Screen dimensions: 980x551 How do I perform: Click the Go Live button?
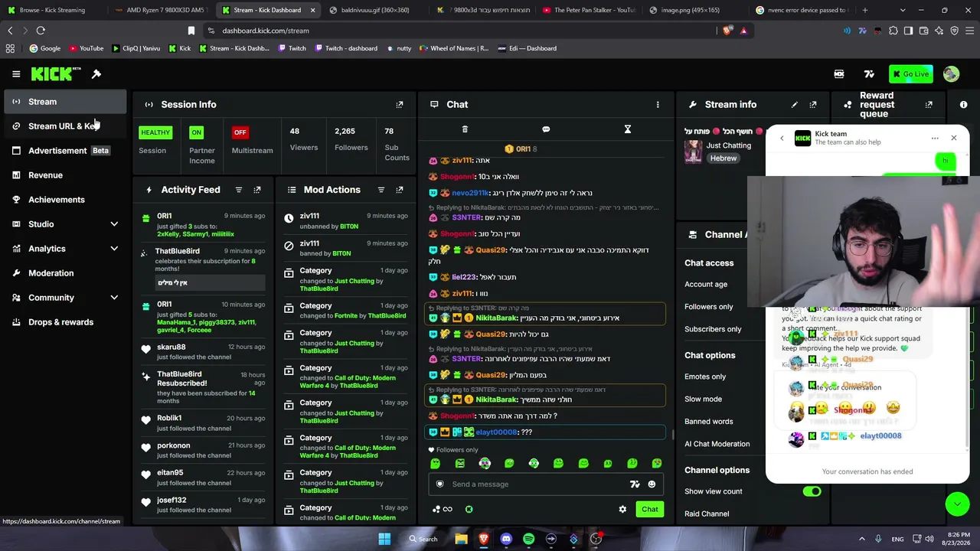[x=910, y=74]
